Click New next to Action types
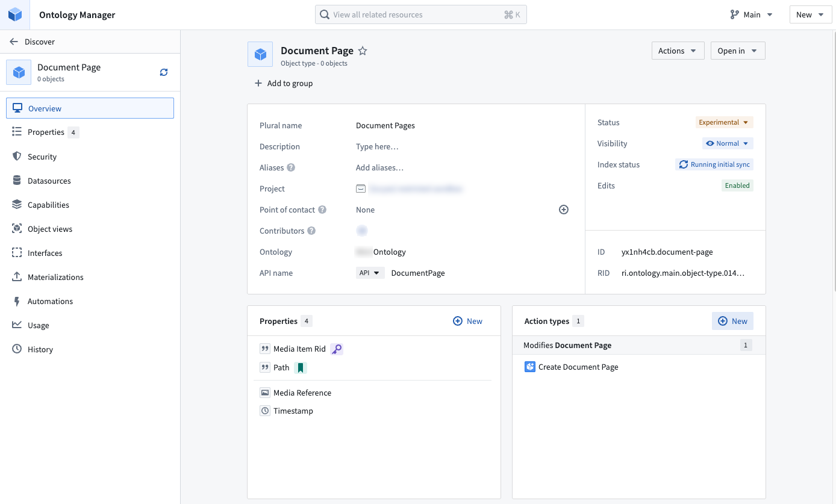The width and height of the screenshot is (836, 504). (x=732, y=320)
